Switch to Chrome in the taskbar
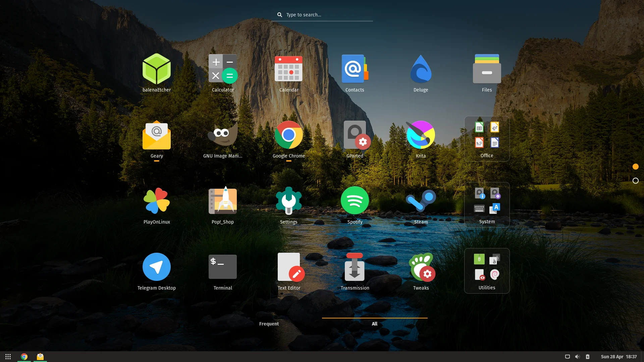Screen dimensions: 644x362 click(24, 357)
